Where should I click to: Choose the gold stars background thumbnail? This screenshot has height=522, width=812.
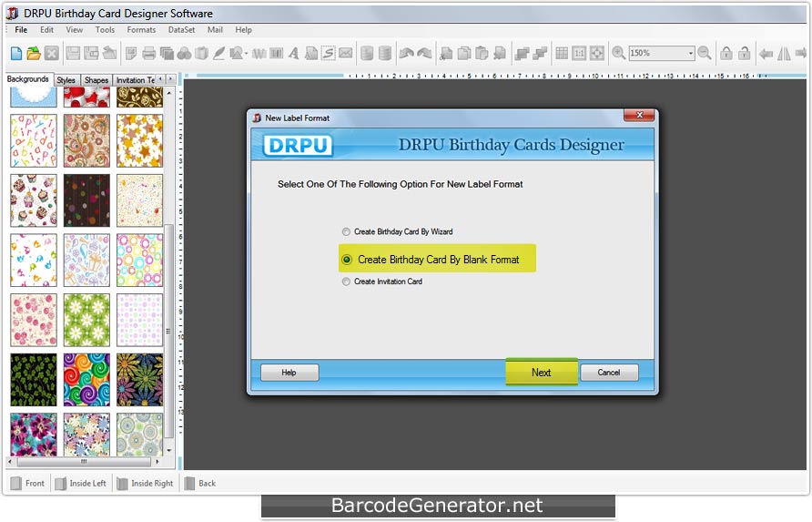click(x=140, y=140)
